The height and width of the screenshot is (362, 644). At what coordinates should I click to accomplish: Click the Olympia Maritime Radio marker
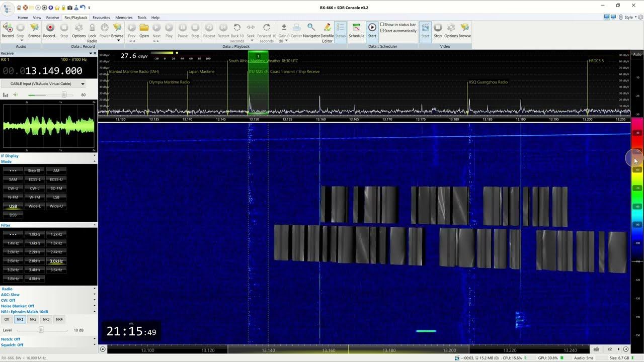tap(169, 82)
